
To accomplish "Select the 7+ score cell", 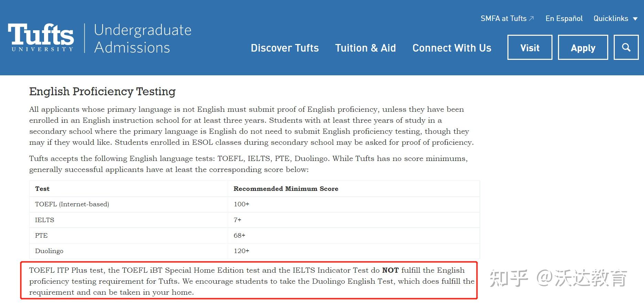I will tap(354, 220).
